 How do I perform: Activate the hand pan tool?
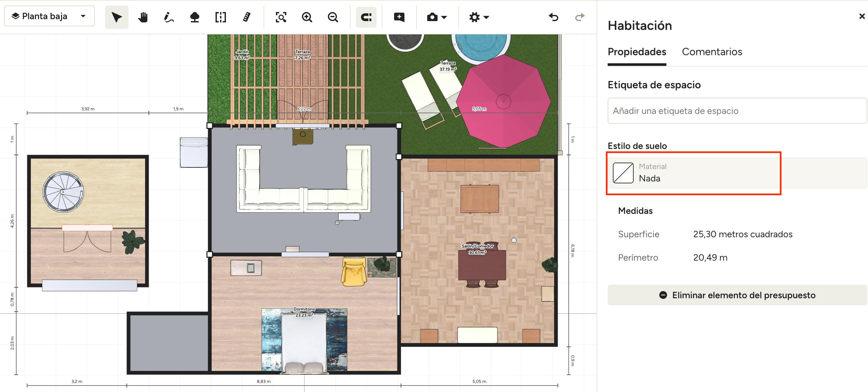point(143,17)
